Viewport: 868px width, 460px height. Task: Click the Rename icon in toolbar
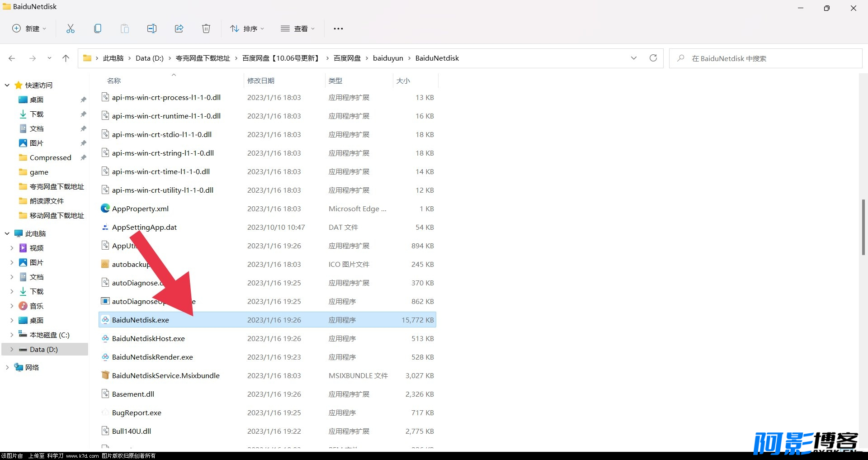coord(152,28)
